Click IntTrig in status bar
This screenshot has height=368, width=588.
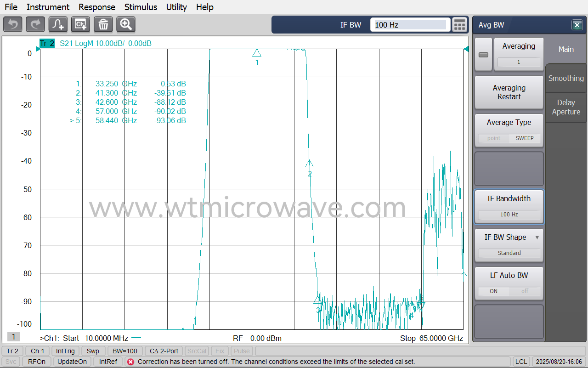pos(65,351)
